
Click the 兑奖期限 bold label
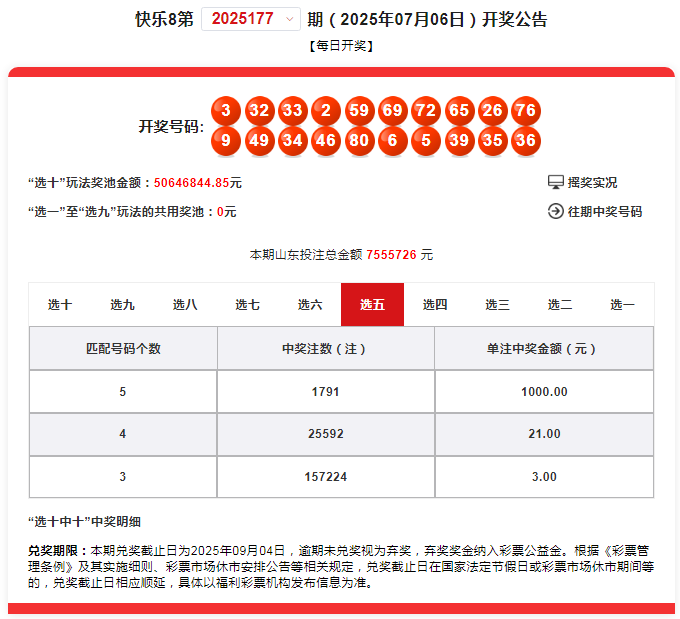pos(59,550)
